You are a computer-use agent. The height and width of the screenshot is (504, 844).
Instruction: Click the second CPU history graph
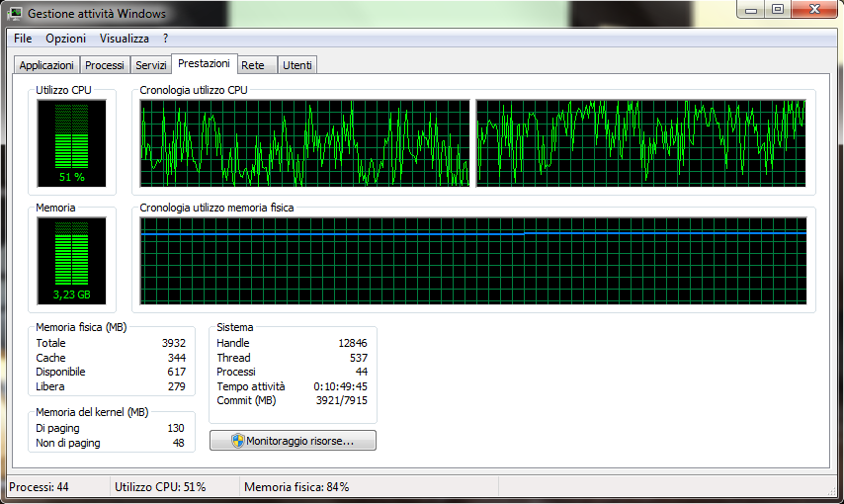[641, 143]
